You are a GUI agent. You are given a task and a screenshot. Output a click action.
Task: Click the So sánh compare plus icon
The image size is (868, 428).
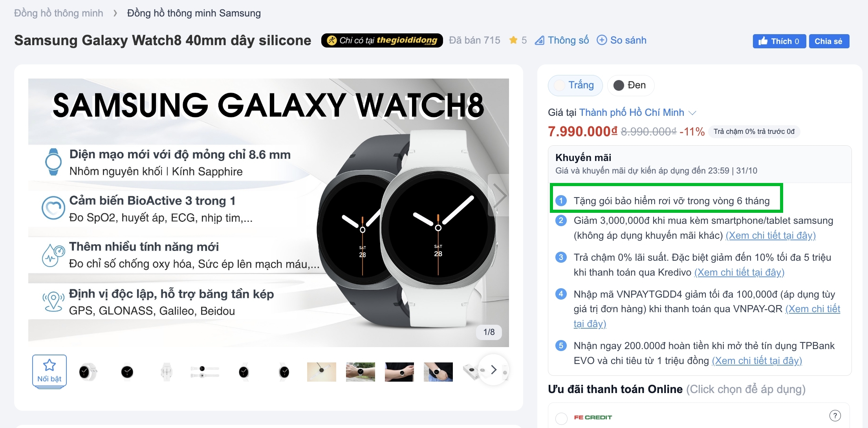[x=602, y=40]
